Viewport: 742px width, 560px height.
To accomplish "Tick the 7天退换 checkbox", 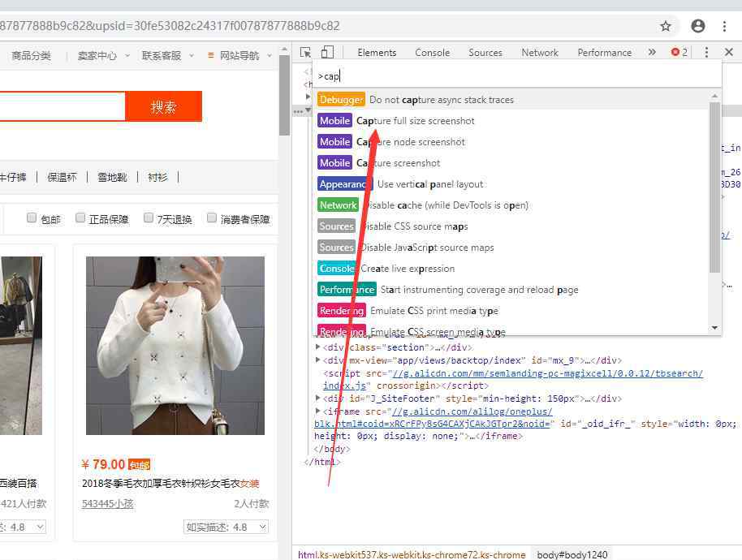I will click(x=149, y=218).
